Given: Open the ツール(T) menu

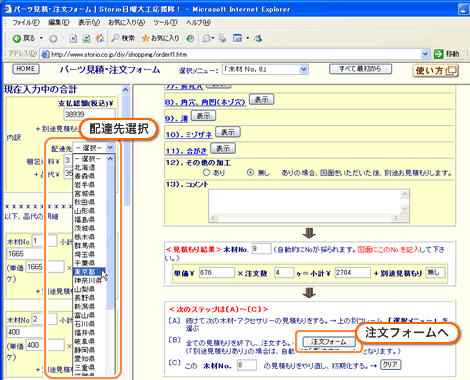Looking at the screenshot, I should point(165,23).
